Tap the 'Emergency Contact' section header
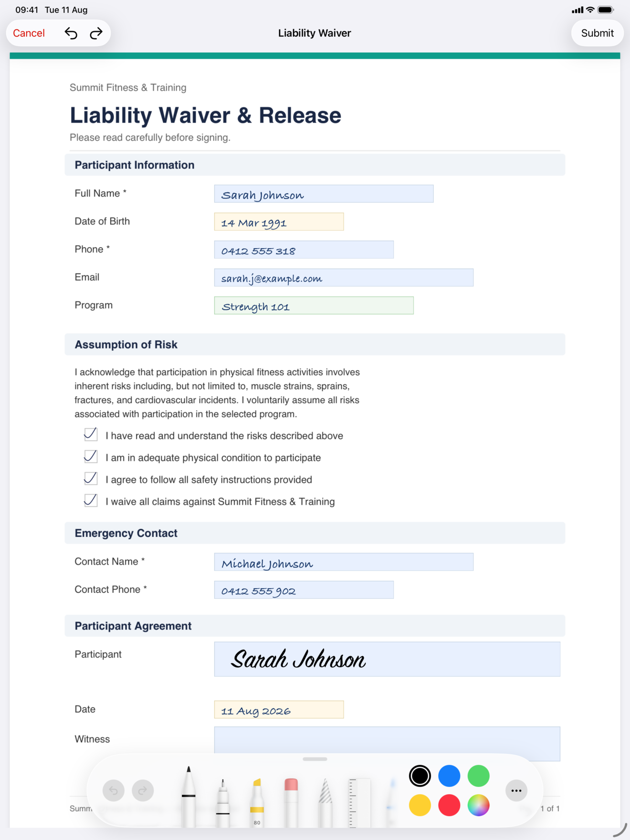630x840 pixels. [315, 533]
